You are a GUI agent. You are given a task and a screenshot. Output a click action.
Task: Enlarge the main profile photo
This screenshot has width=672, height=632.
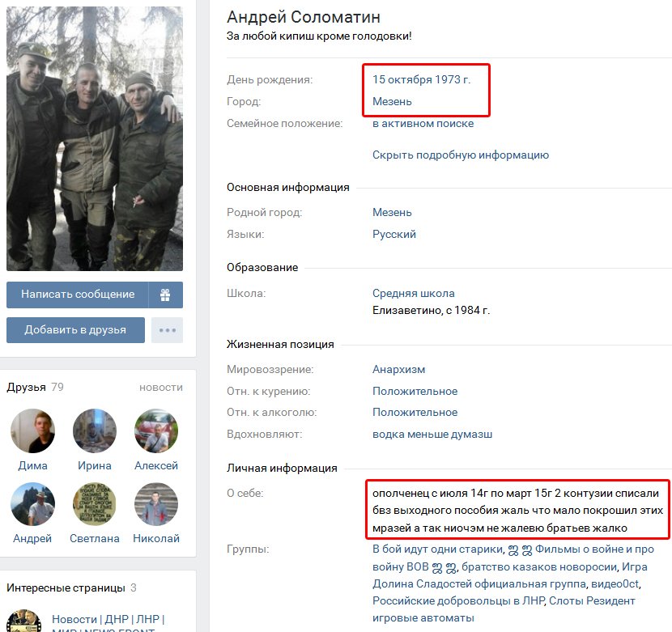[x=95, y=138]
